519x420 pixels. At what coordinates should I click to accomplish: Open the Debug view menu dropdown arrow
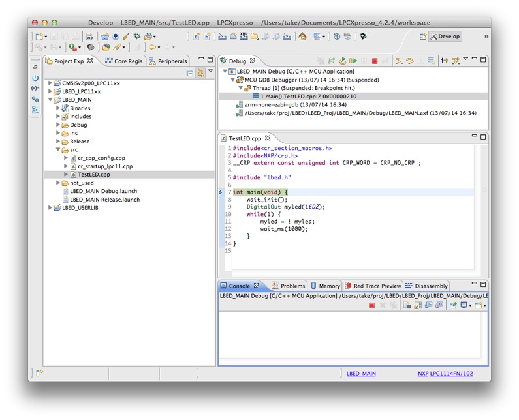point(465,60)
